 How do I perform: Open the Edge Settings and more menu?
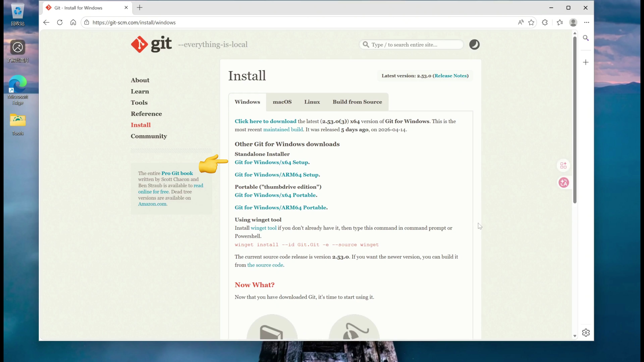pos(586,22)
